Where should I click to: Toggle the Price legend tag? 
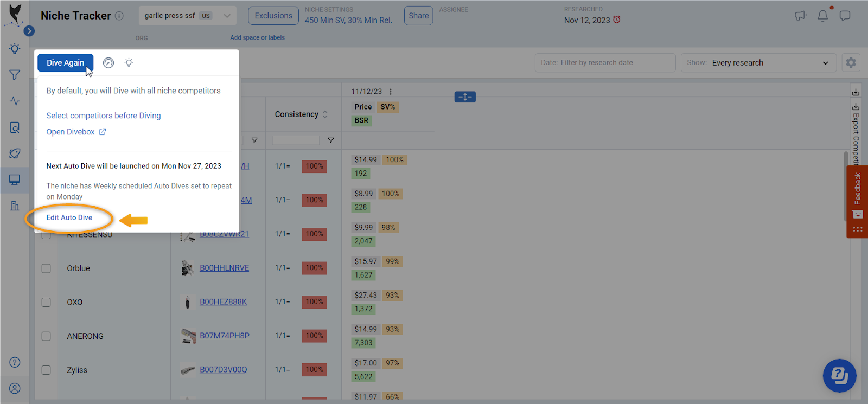click(363, 107)
